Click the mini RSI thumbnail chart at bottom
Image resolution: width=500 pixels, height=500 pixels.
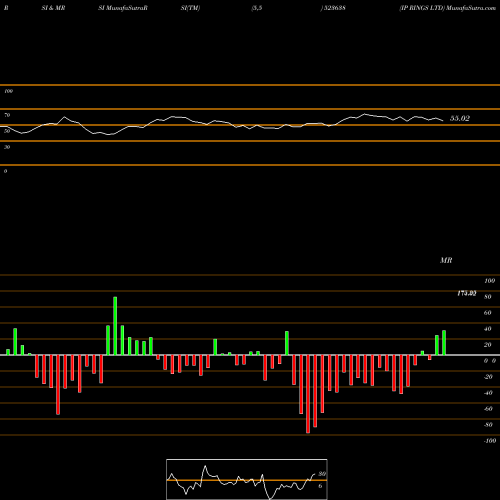[247, 479]
